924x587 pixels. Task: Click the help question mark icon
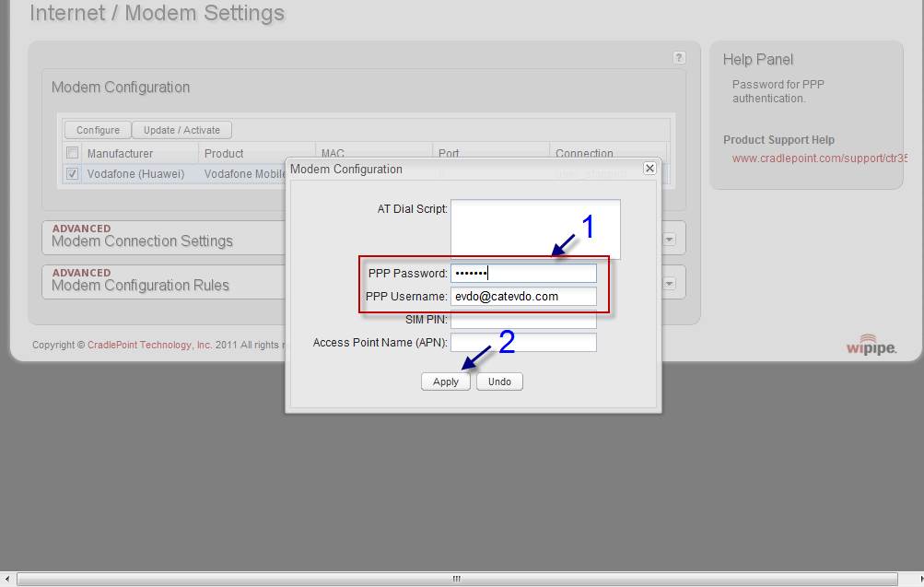tap(679, 57)
